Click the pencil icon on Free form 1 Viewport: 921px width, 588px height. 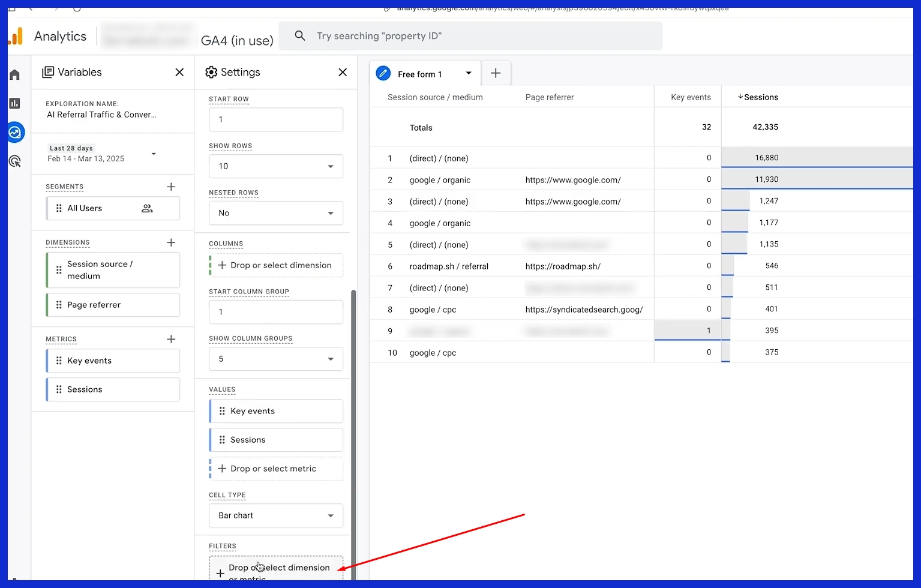pos(383,73)
